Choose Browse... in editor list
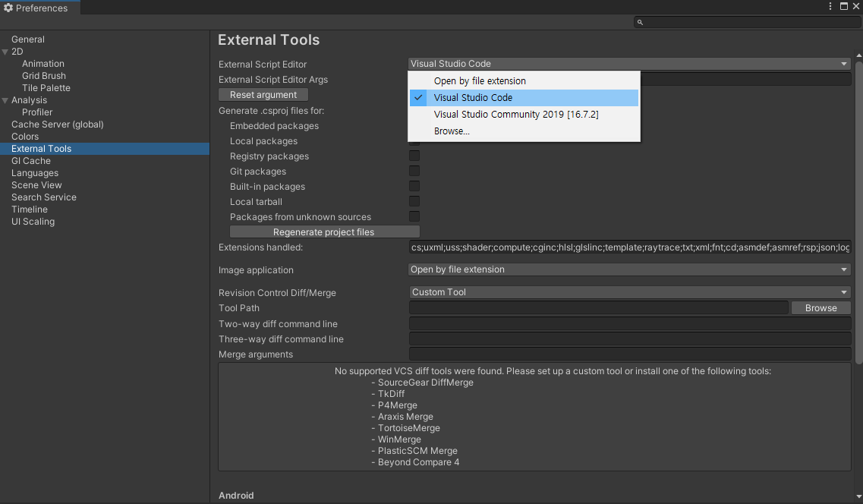 point(524,131)
